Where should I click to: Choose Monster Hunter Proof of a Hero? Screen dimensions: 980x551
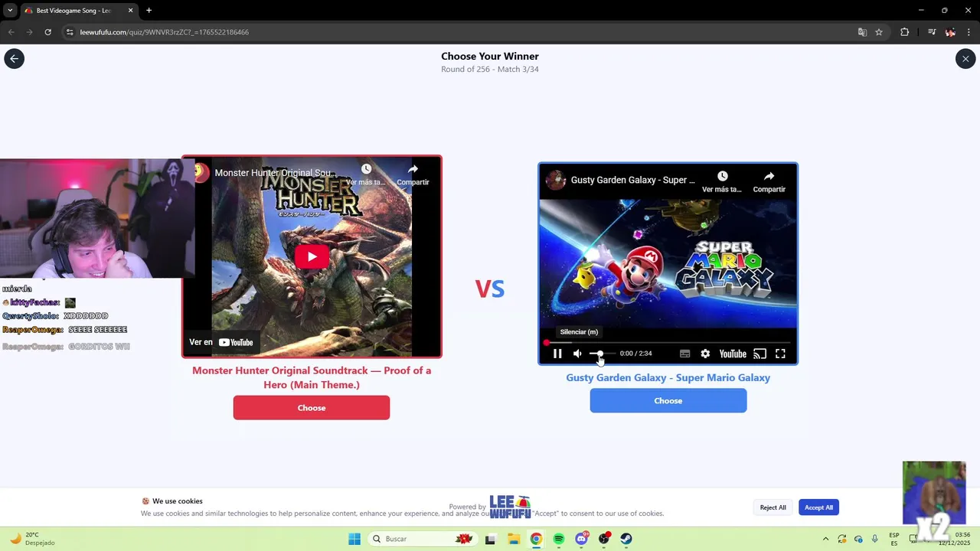312,408
